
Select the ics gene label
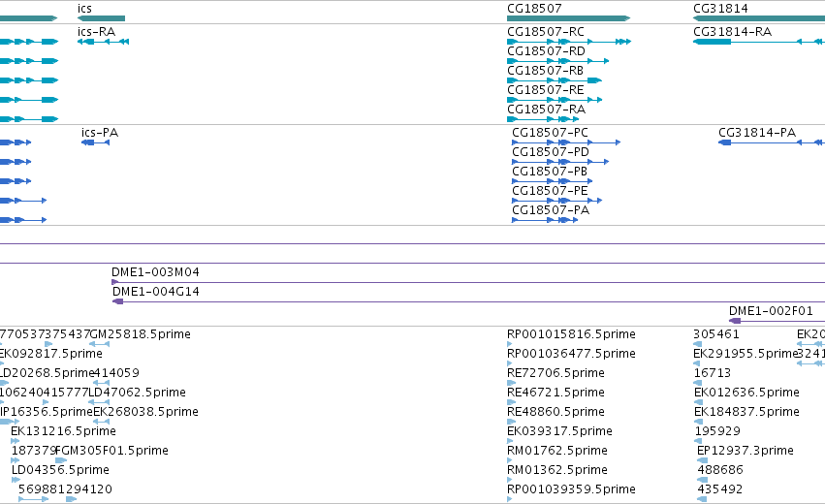pos(84,9)
